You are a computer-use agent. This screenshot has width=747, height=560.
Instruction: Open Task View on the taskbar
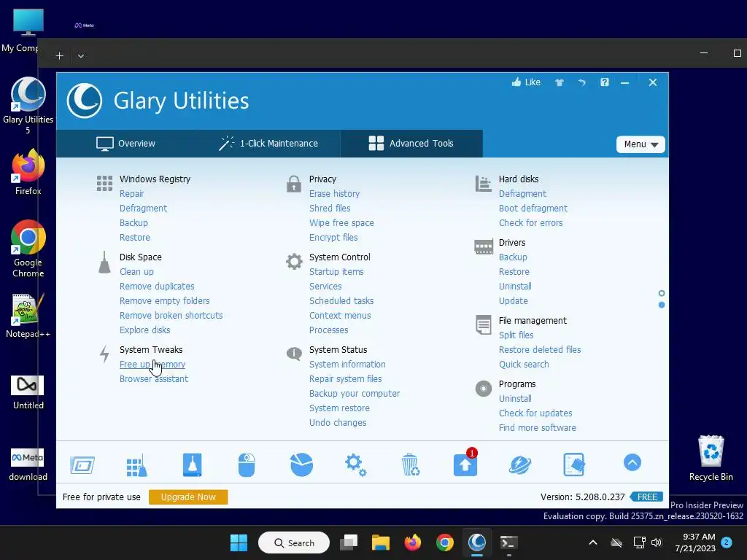click(x=349, y=542)
